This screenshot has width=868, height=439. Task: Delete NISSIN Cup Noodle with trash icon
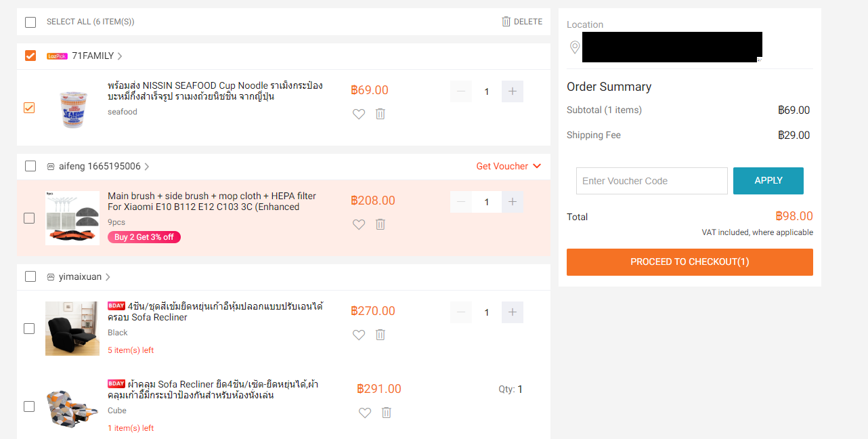tap(381, 114)
